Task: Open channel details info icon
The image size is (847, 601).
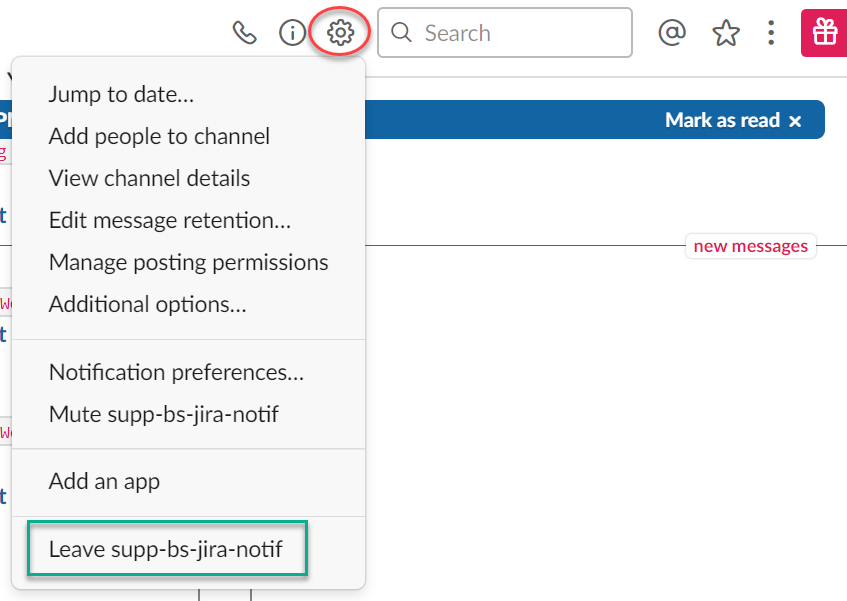Action: pyautogui.click(x=292, y=33)
